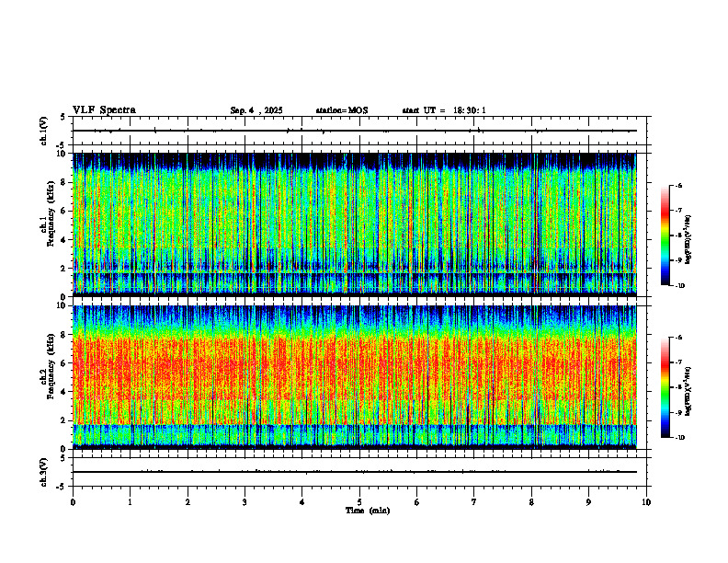Click the ch.2 spectrogram color scale bar
Image resolution: width=728 pixels, height=563 pixels.
point(665,387)
